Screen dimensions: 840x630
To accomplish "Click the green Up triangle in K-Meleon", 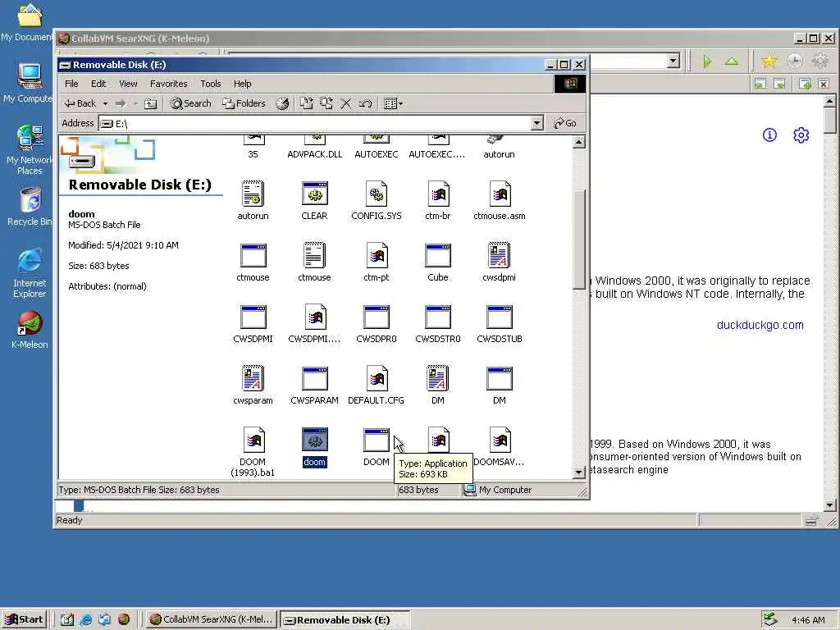I will (x=732, y=61).
